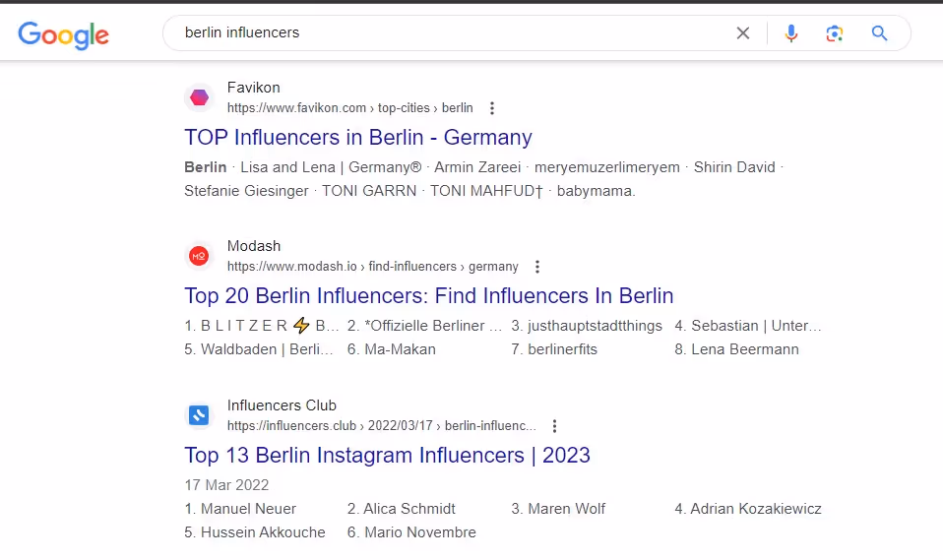
Task: Click '5. Waldbaden | Berli...' list entry
Action: 259,349
